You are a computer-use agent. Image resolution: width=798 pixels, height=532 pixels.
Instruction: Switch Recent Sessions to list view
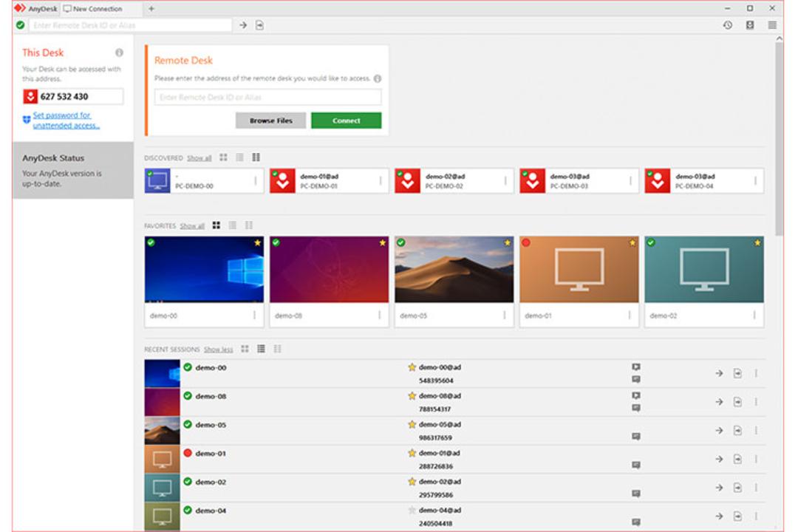261,349
